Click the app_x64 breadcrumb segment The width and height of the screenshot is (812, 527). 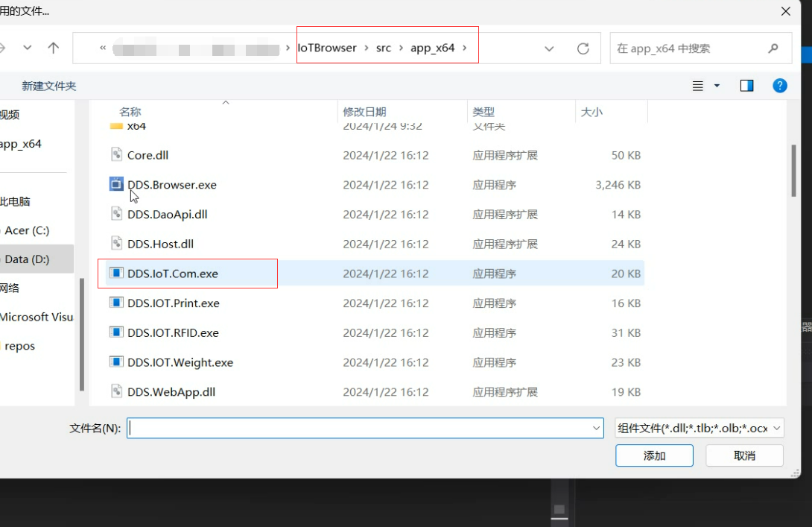pos(432,48)
